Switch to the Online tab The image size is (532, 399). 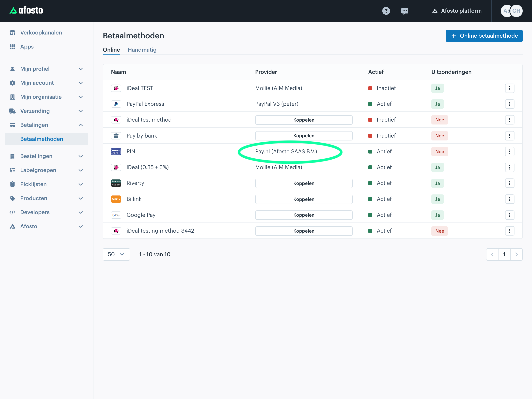111,50
